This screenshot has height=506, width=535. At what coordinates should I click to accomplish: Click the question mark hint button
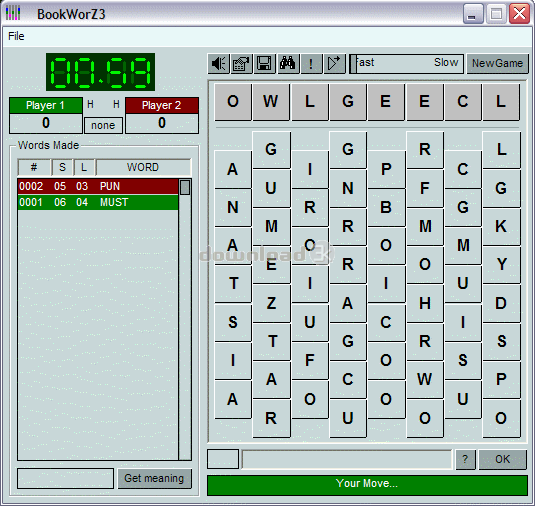pos(465,459)
